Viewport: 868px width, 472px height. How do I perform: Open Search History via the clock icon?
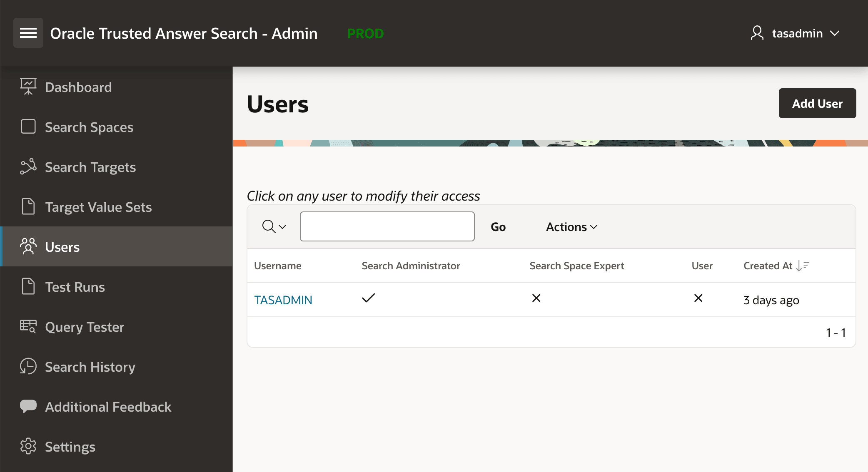click(28, 367)
